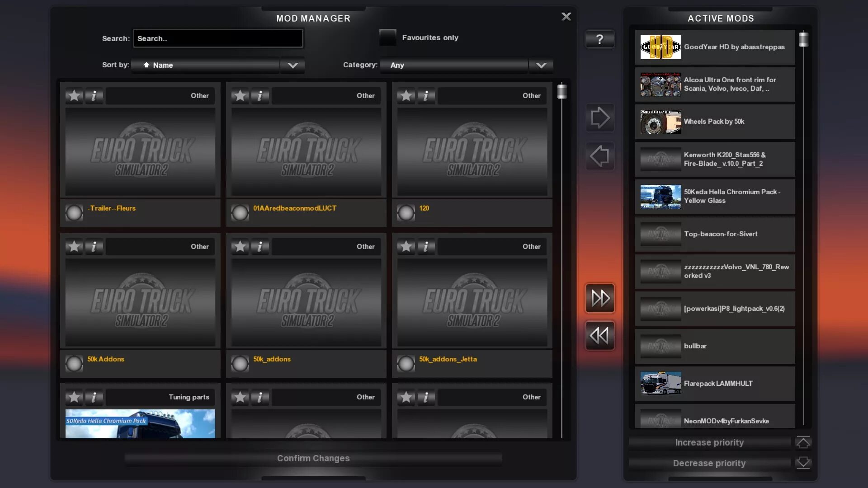
Task: Click the forward all mods arrow icon
Action: (600, 298)
